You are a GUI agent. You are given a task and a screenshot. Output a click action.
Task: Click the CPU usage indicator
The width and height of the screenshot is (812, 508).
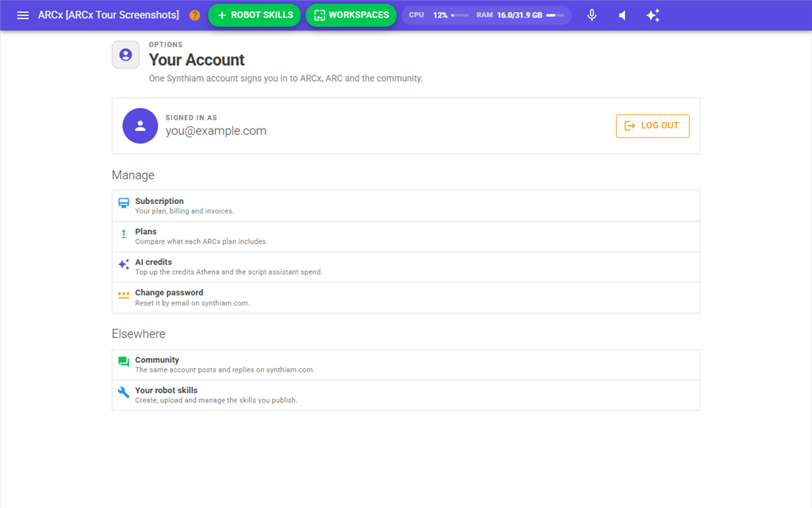coord(438,15)
